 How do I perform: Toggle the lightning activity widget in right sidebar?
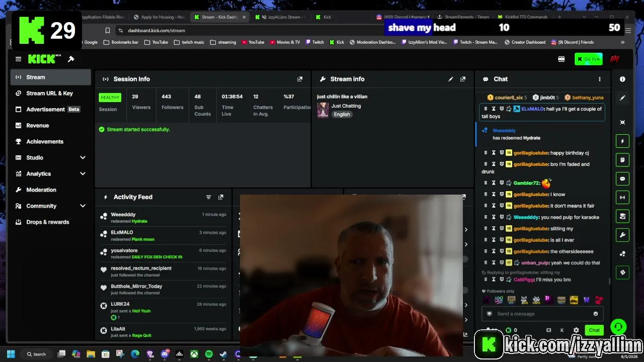click(x=622, y=141)
